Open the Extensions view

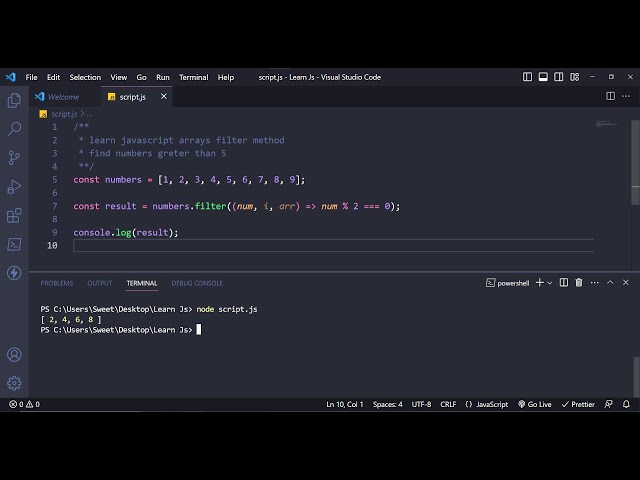14,216
